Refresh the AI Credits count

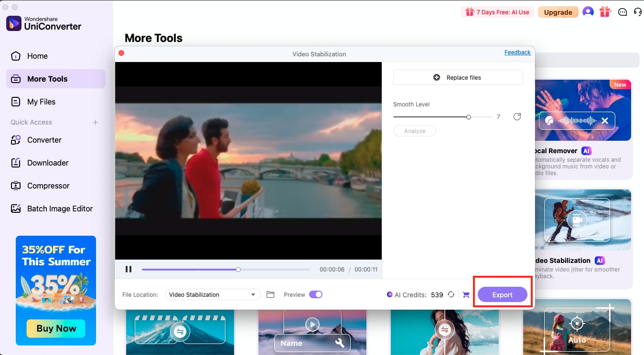click(451, 295)
